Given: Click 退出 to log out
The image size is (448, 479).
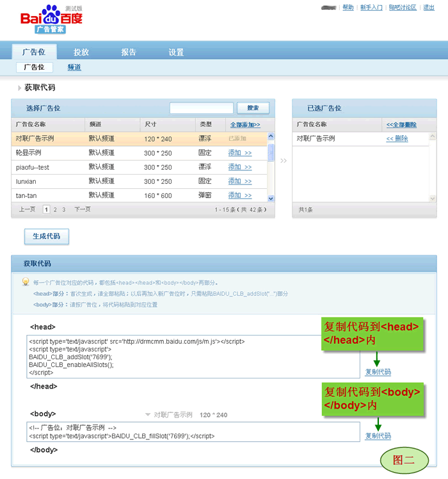Looking at the screenshot, I should (x=429, y=7).
